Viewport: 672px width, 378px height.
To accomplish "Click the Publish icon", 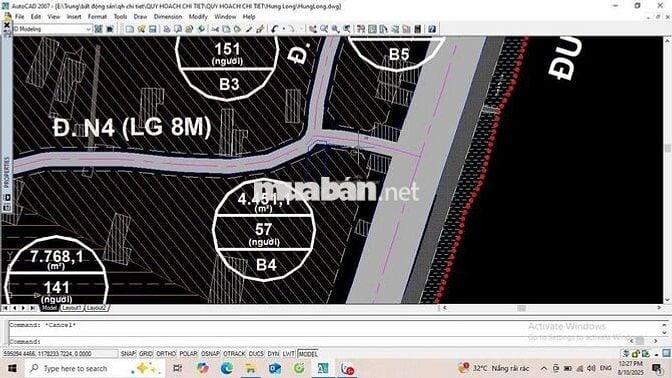I will (189, 29).
